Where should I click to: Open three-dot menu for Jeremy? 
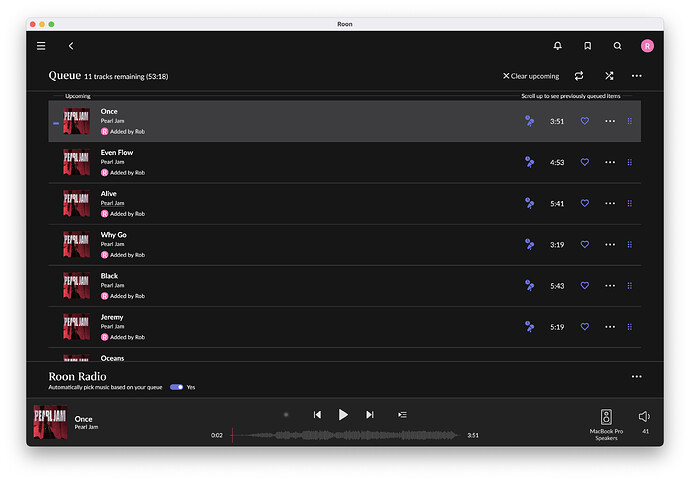click(610, 327)
